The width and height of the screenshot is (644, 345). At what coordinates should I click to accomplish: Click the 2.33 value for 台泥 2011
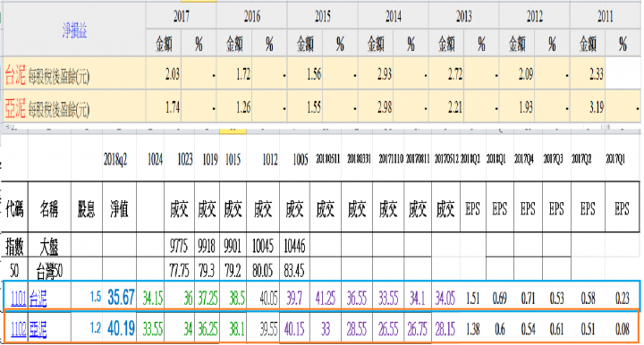pos(597,74)
